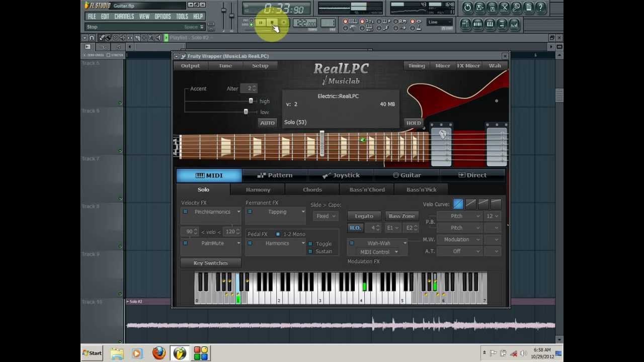Select the playlist pencil draw tool

102,38
